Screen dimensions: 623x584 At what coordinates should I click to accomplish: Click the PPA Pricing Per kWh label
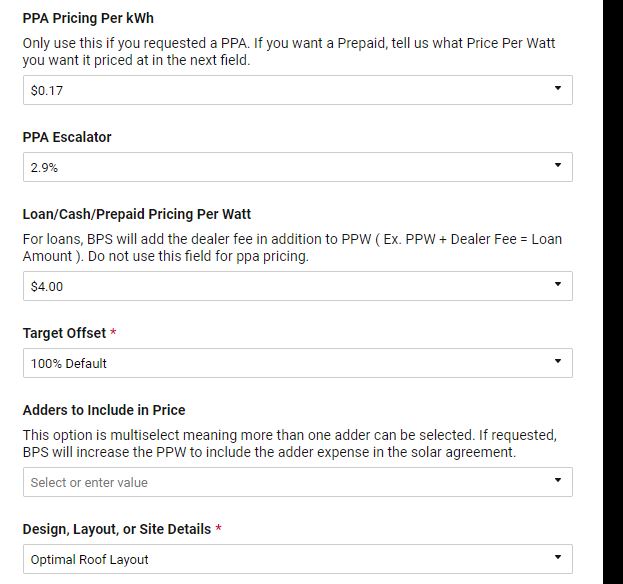88,18
